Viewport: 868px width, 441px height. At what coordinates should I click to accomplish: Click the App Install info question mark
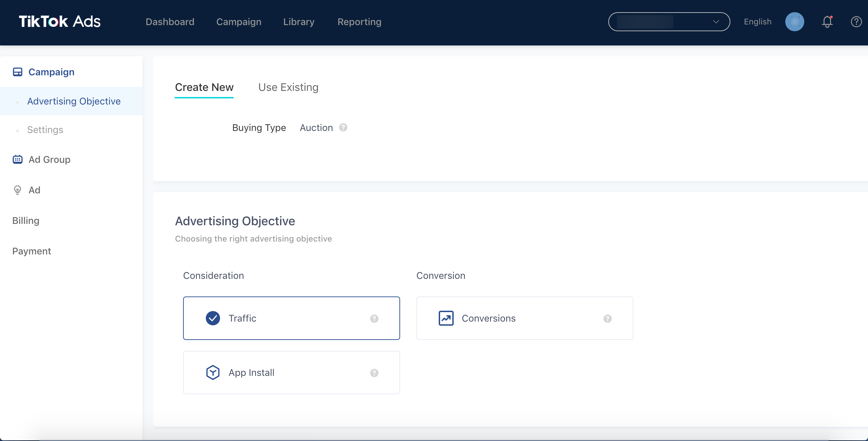[x=374, y=372]
